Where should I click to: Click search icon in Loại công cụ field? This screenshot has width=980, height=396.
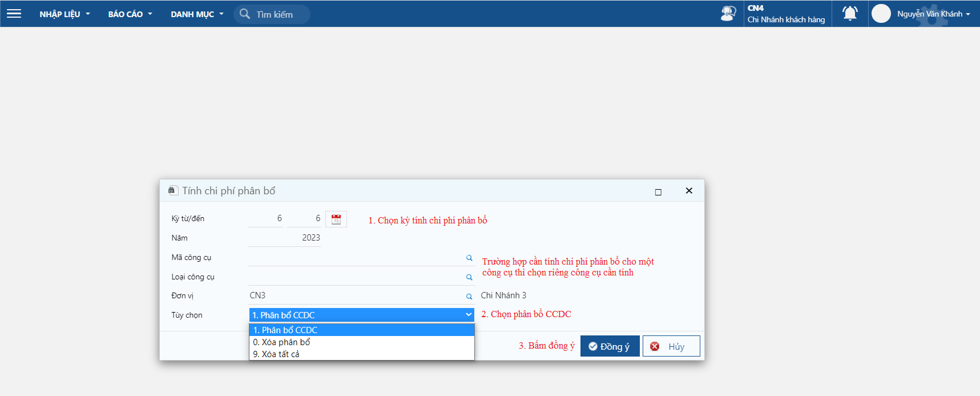click(x=469, y=277)
